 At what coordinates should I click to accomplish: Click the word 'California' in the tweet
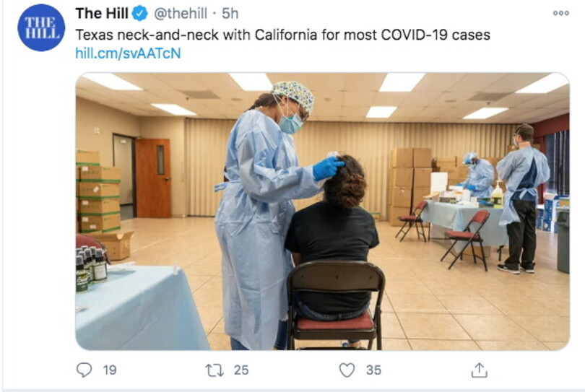pos(286,35)
